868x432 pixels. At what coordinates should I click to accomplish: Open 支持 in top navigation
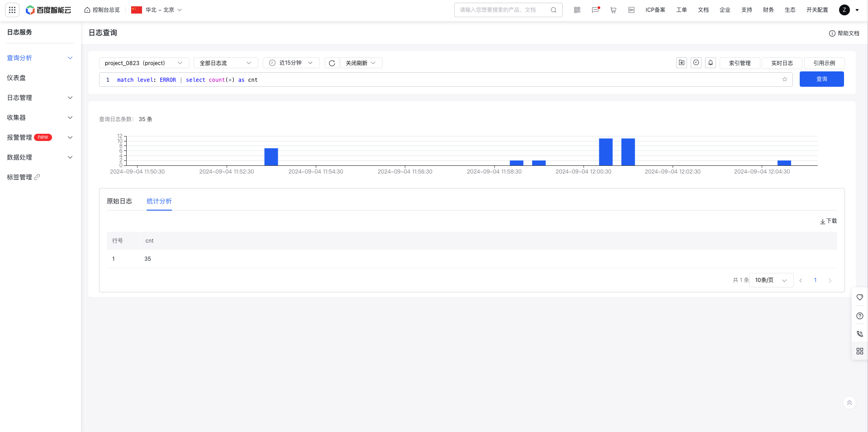coord(747,10)
